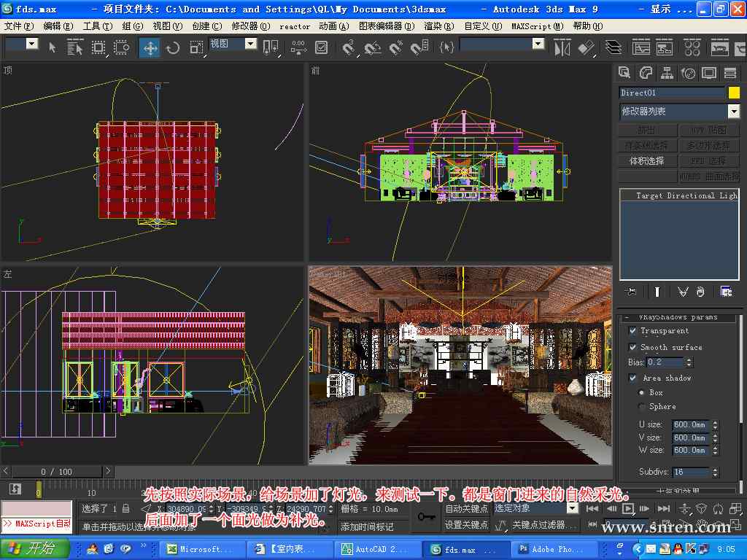The height and width of the screenshot is (560, 747).
Task: Click Windows 开始 start button
Action: (x=34, y=548)
